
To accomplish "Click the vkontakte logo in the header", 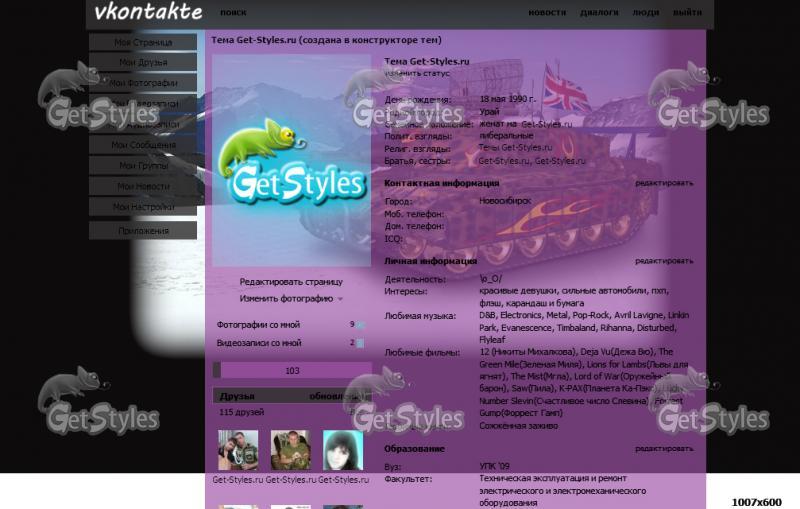I will click(148, 12).
